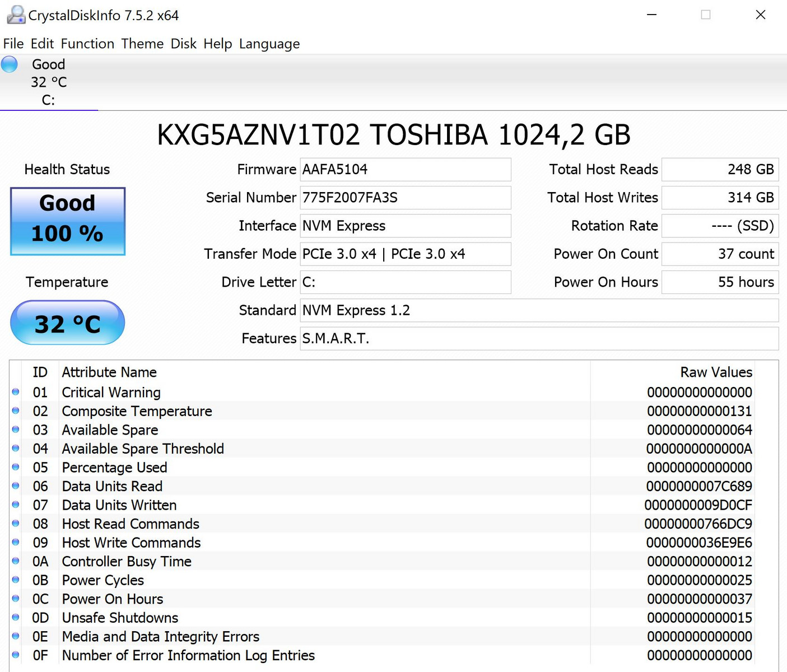This screenshot has height=672, width=787.
Task: Select the Host Write Commands attribute name
Action: pyautogui.click(x=131, y=542)
